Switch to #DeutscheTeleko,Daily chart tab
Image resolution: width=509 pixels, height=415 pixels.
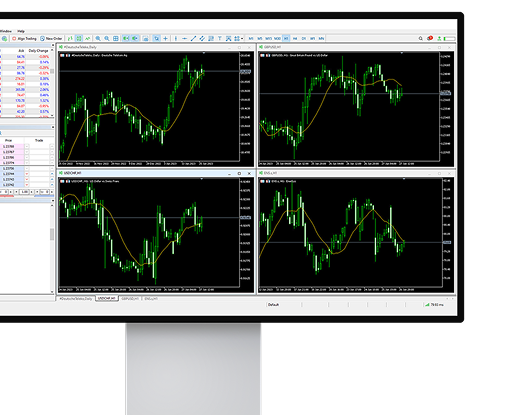[76, 299]
